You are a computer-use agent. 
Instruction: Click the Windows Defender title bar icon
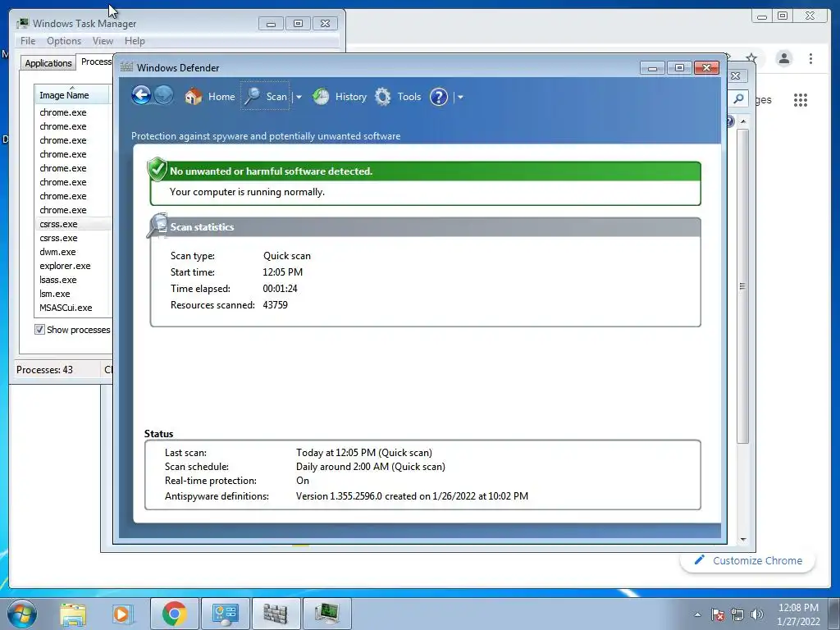tap(126, 67)
